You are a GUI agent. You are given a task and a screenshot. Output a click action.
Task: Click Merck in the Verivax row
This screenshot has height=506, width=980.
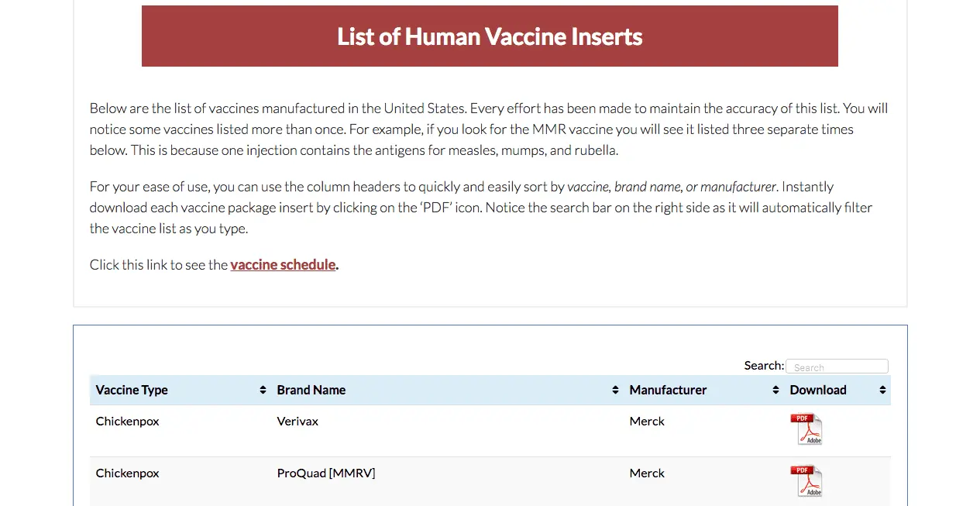point(647,422)
